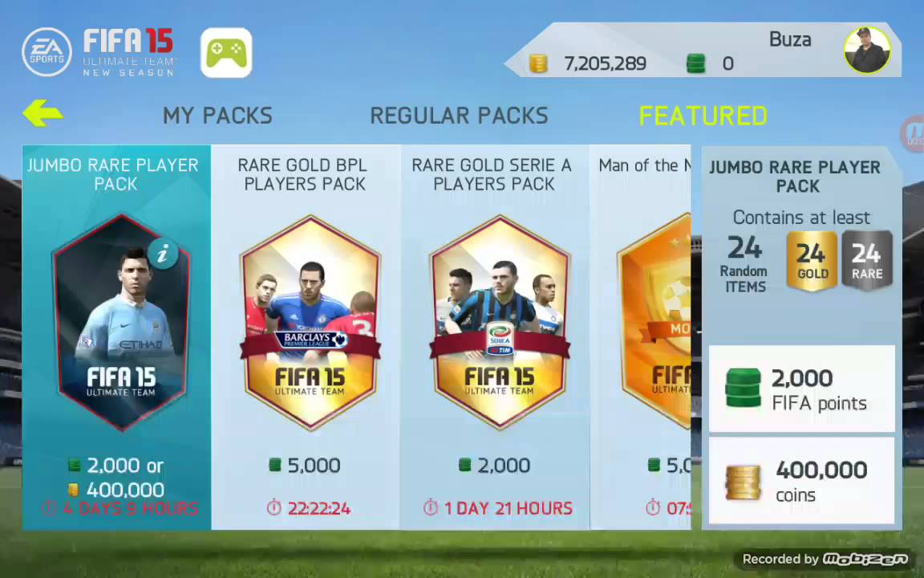Tap the EA Sports logo
The height and width of the screenshot is (578, 924).
pos(47,52)
